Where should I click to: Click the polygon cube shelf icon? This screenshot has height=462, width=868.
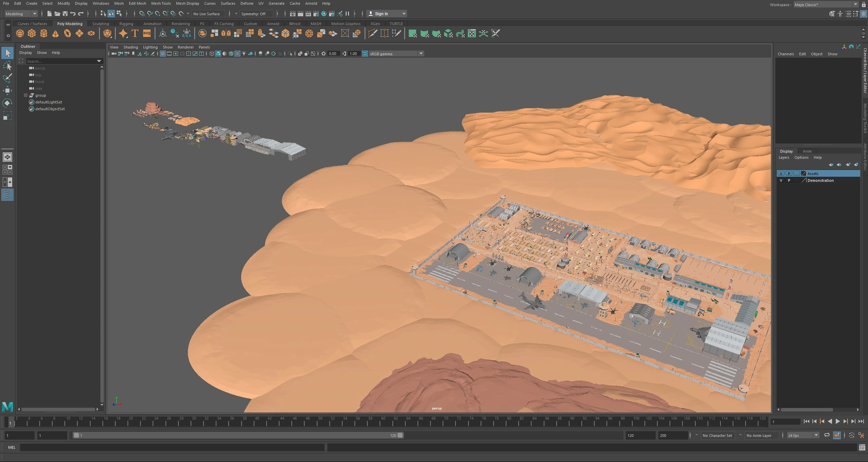[x=32, y=33]
